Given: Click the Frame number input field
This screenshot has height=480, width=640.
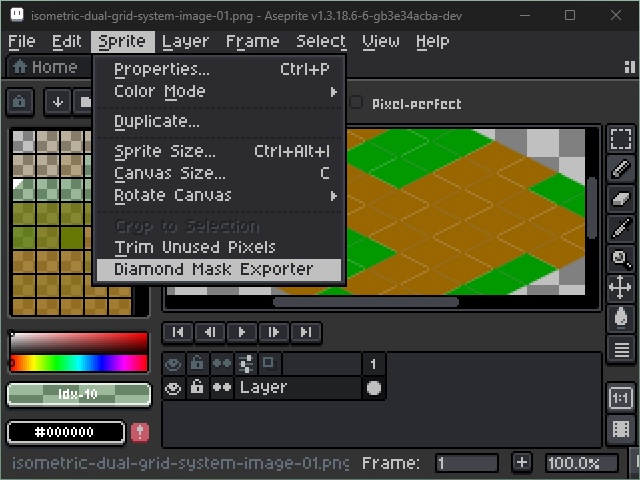Looking at the screenshot, I should (467, 463).
